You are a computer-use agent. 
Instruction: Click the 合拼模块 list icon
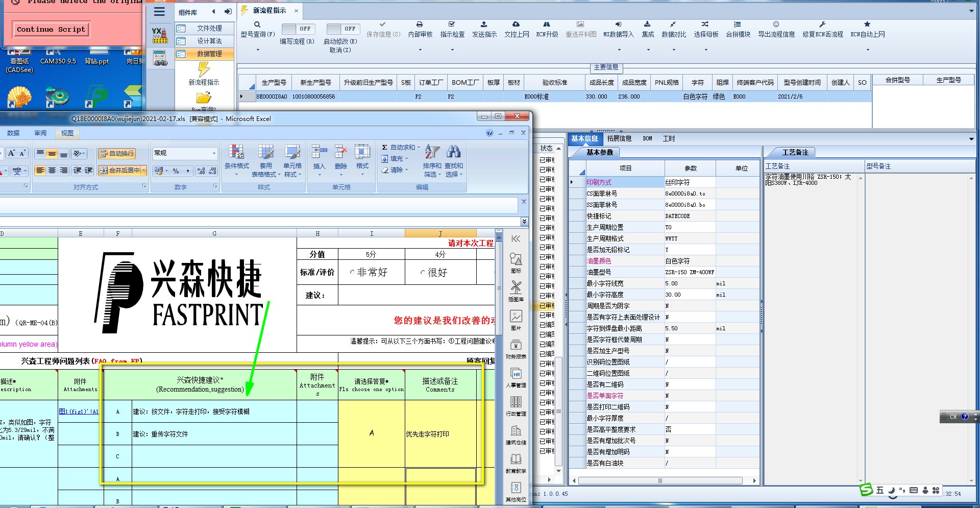738,24
